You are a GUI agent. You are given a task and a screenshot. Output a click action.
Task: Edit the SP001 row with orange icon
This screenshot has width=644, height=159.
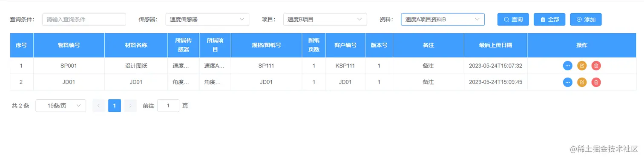point(582,66)
